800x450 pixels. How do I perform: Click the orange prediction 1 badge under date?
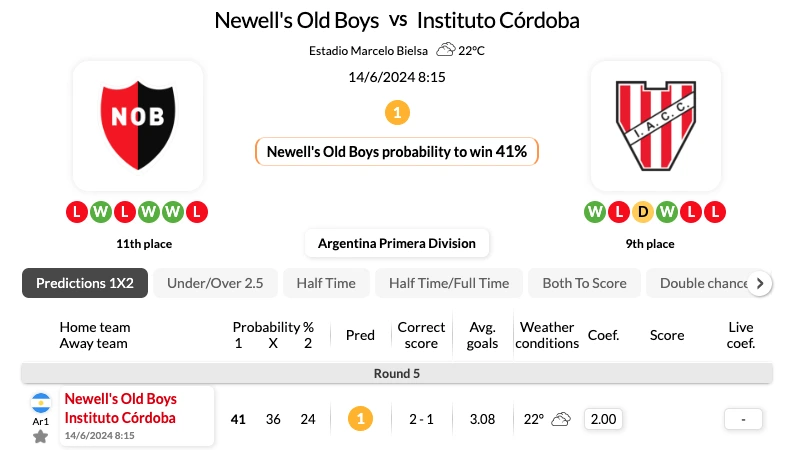click(x=397, y=113)
